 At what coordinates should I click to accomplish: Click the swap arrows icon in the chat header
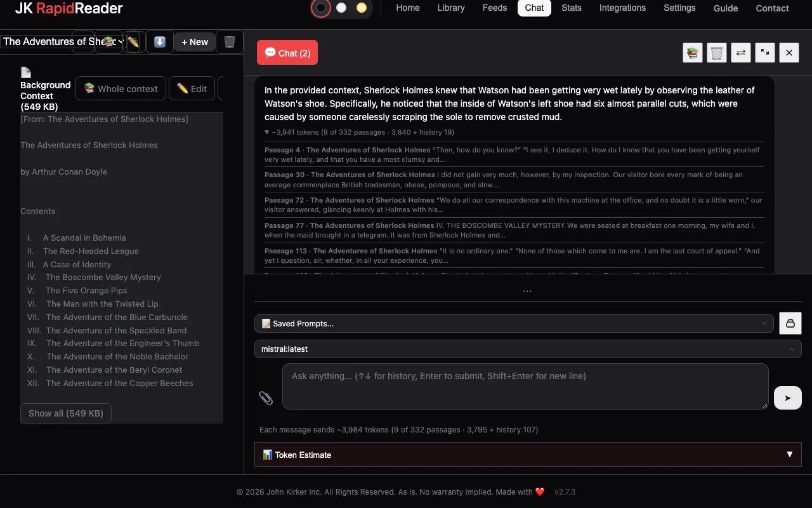click(x=741, y=53)
